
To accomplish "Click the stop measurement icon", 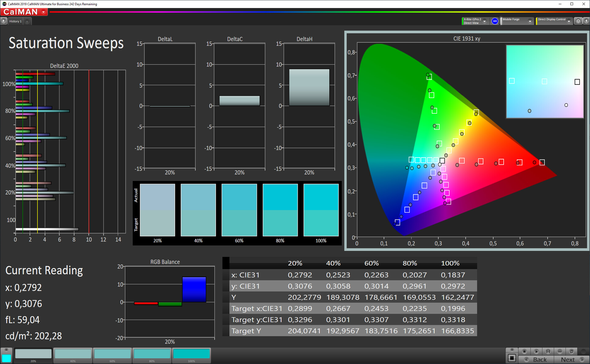I will click(x=524, y=351).
